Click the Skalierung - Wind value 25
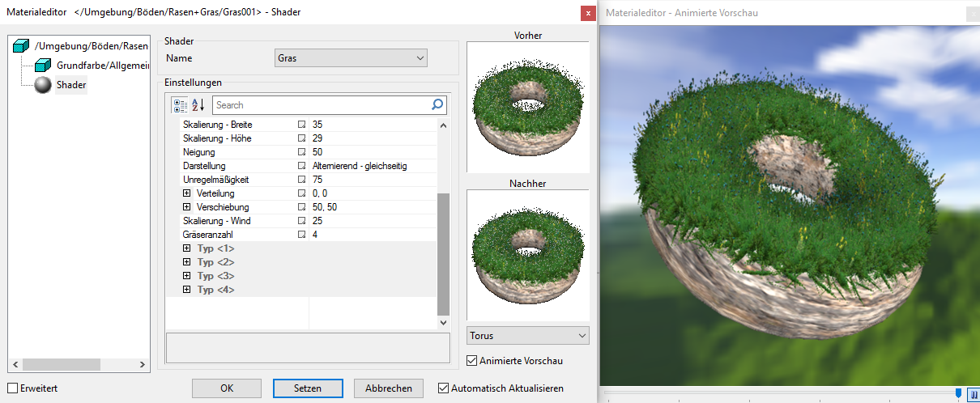 [317, 221]
